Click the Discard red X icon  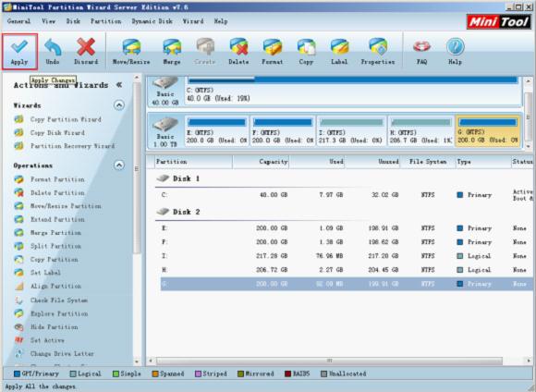click(x=86, y=47)
